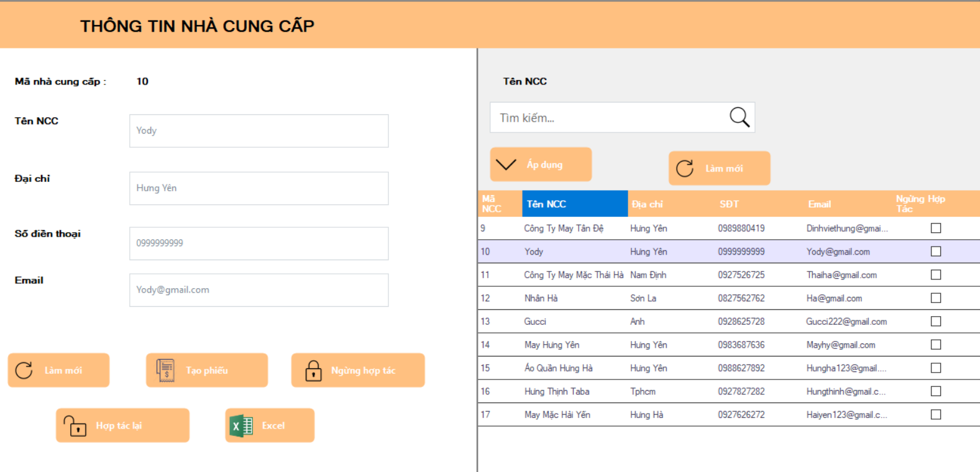Click the Áp dụng button label
The width and height of the screenshot is (980, 472).
pos(544,165)
